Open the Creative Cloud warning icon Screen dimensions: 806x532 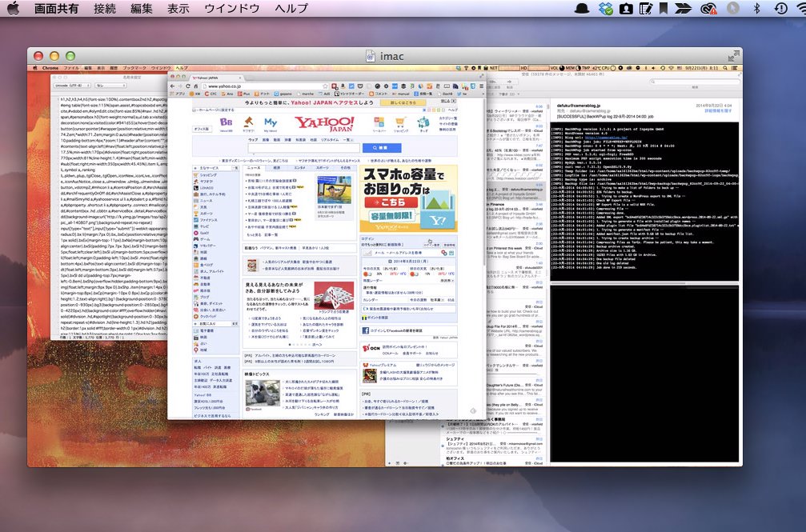coord(709,8)
